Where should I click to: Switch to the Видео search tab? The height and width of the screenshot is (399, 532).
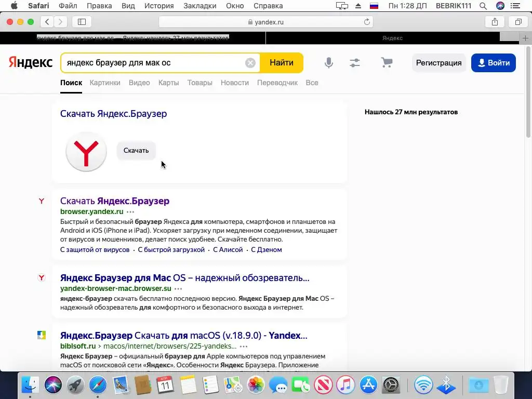click(x=139, y=83)
